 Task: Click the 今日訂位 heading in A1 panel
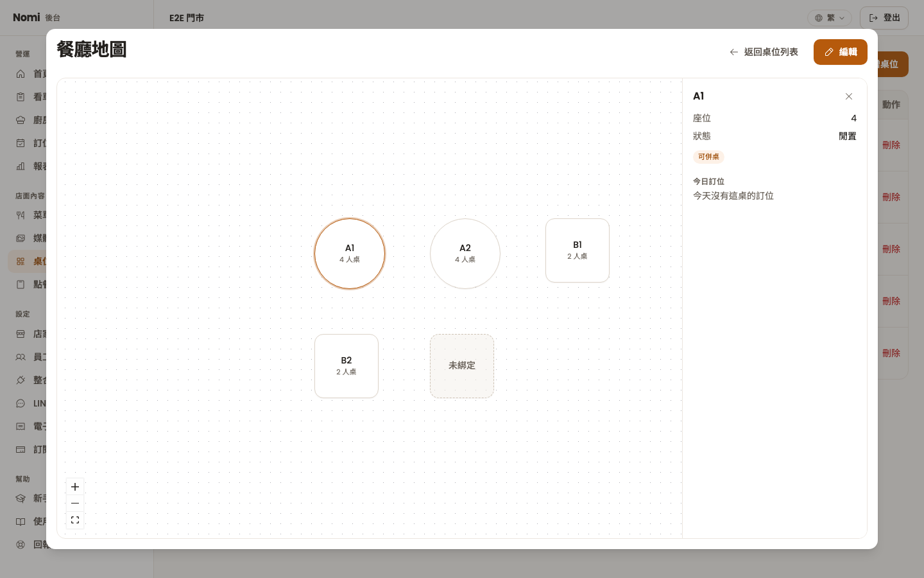click(x=708, y=182)
